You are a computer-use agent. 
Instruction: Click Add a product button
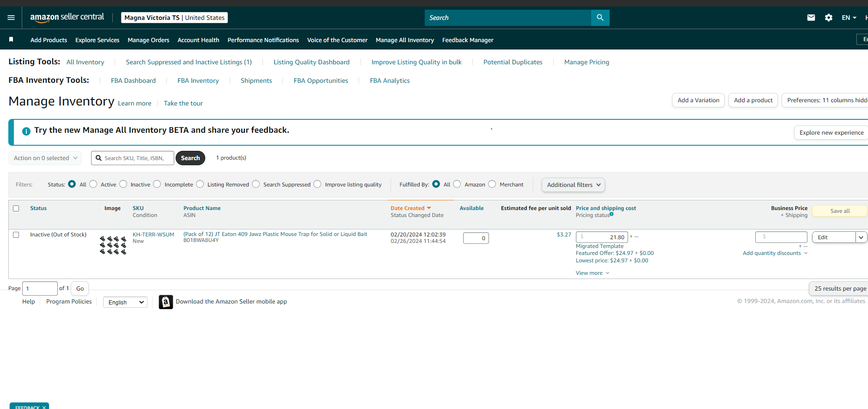753,100
